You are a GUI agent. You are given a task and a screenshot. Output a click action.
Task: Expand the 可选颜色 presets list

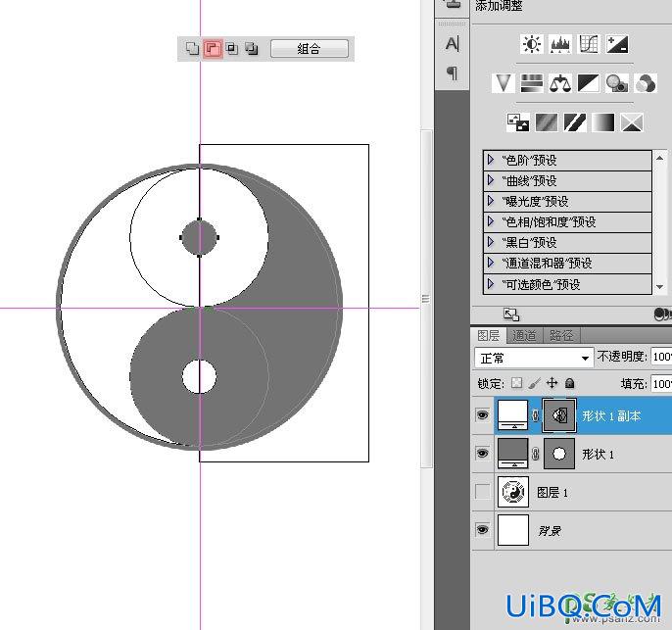click(491, 284)
